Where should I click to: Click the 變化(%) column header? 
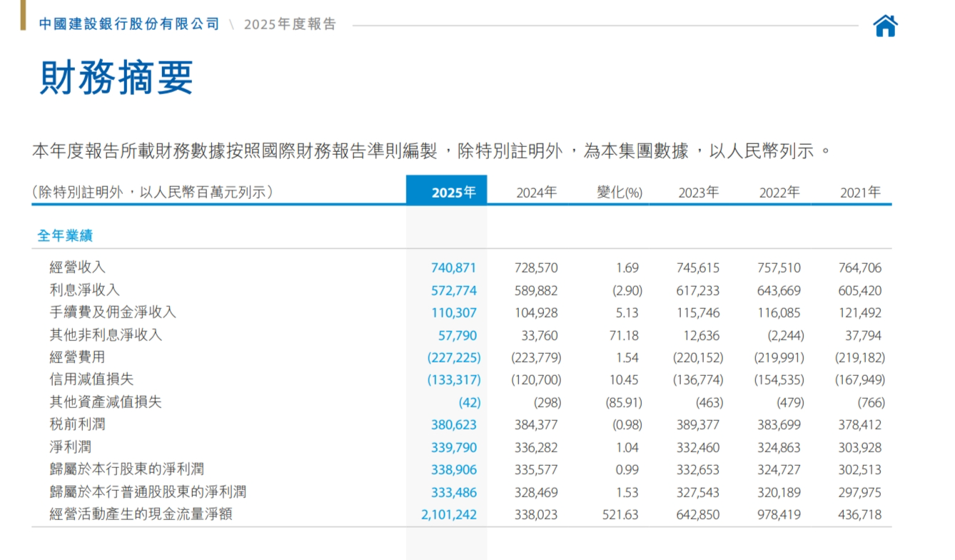click(620, 193)
